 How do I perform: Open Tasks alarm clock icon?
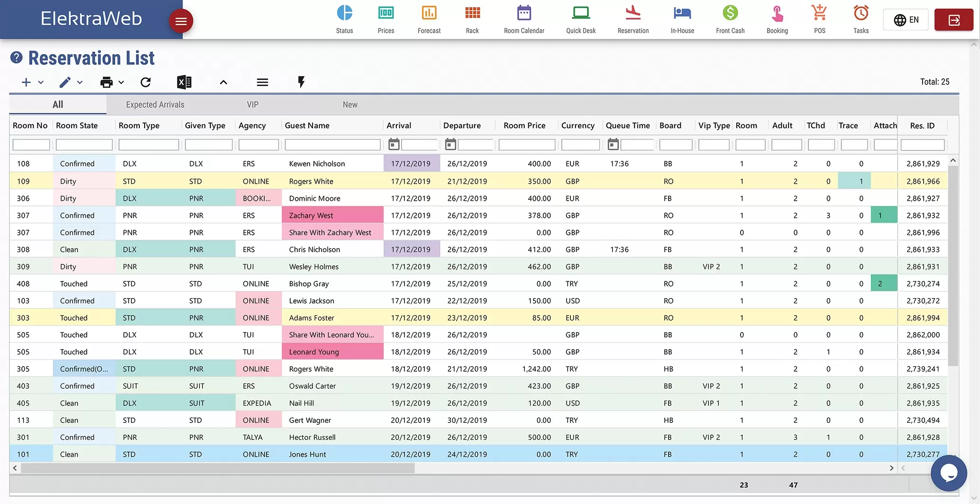tap(861, 13)
